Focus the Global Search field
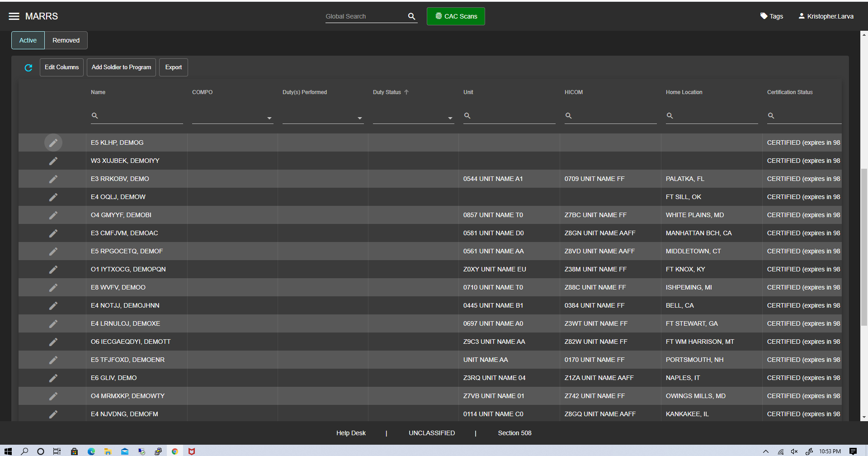Viewport: 868px width, 456px height. coord(365,16)
